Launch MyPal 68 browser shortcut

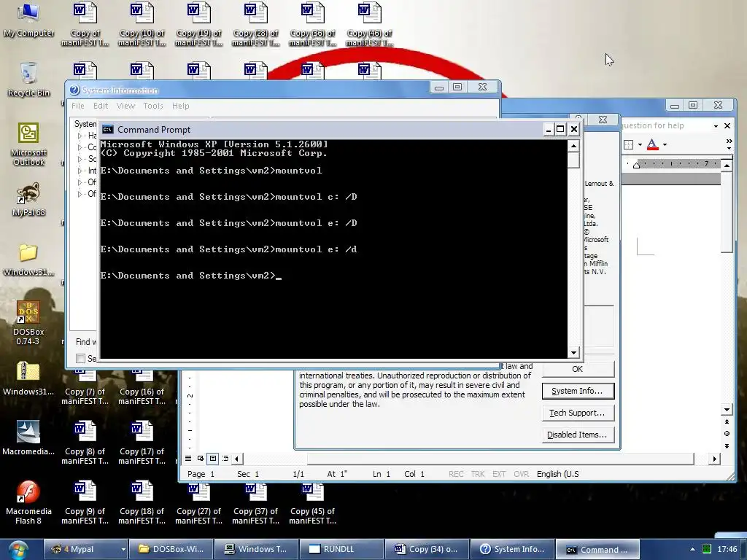(x=28, y=199)
